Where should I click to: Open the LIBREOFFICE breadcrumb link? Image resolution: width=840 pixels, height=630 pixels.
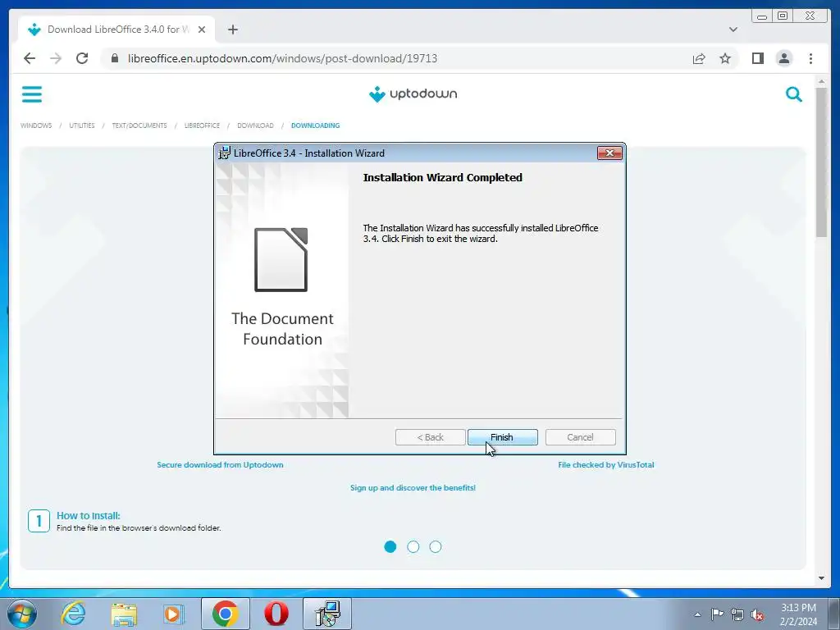tap(202, 126)
